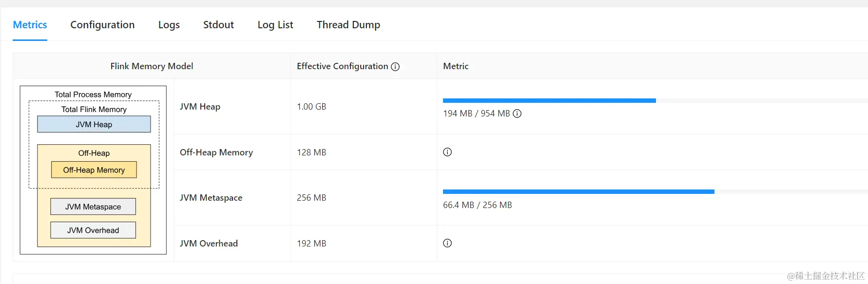The width and height of the screenshot is (868, 284).
Task: Select Off-Heap Memory box in memory diagram
Action: 94,170
